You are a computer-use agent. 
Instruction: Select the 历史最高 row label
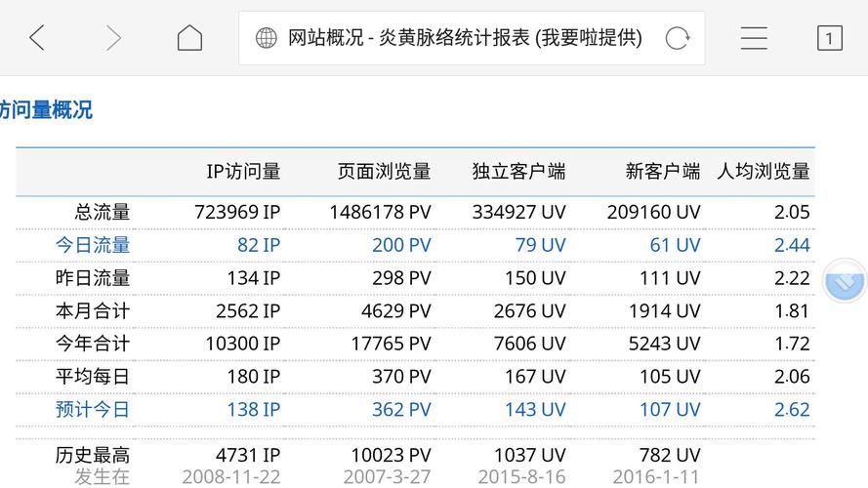(x=93, y=456)
